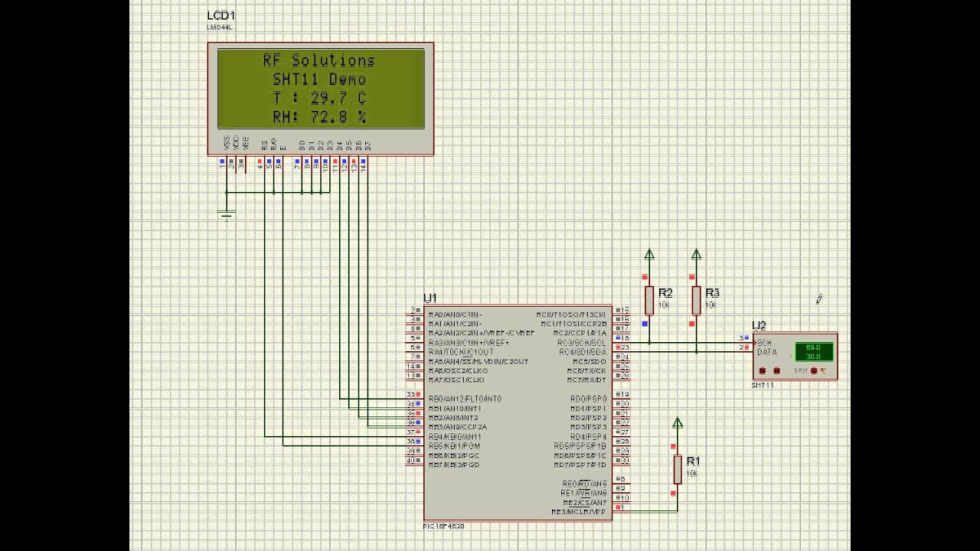
Task: Click the leftmost red button on SHT11 sensor
Action: tap(762, 370)
